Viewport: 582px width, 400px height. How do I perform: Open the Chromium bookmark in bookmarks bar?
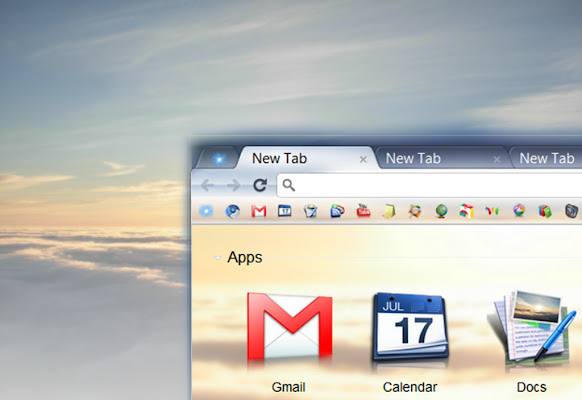pos(232,211)
